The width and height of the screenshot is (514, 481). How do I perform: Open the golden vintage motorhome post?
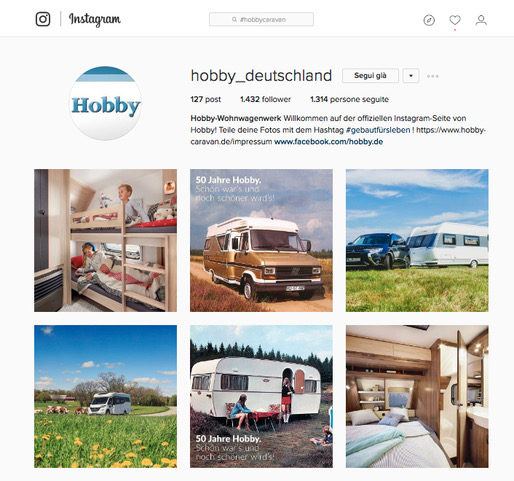pyautogui.click(x=261, y=240)
